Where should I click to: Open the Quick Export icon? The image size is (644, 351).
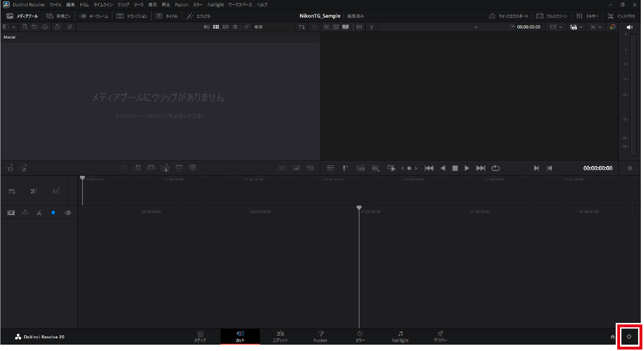point(508,16)
